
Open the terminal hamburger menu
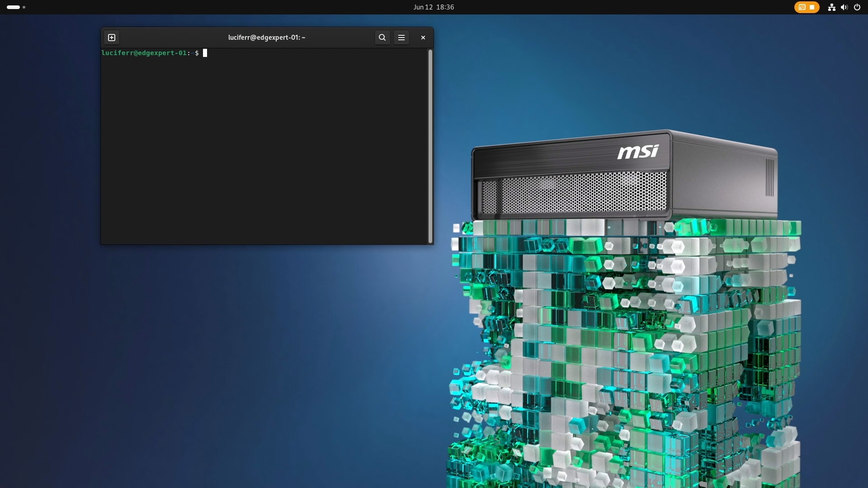pos(401,38)
